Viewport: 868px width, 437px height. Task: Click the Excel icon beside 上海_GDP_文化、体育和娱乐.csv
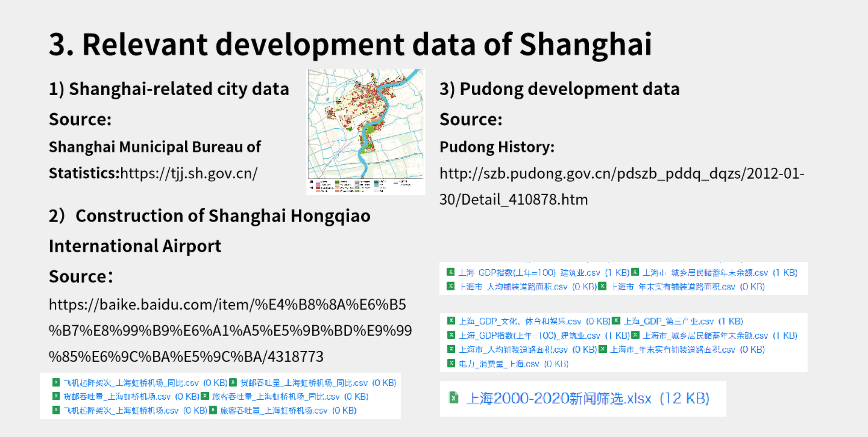[451, 321]
